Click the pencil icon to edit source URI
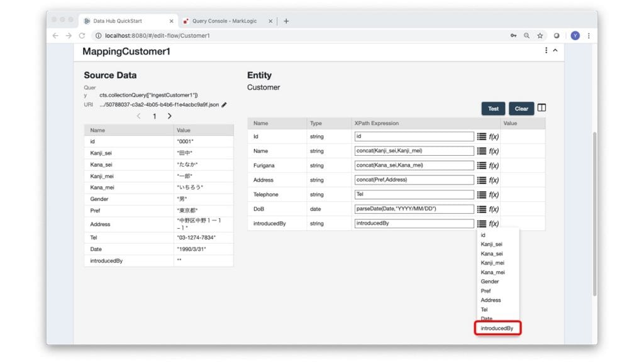This screenshot has height=362, width=644. click(224, 105)
